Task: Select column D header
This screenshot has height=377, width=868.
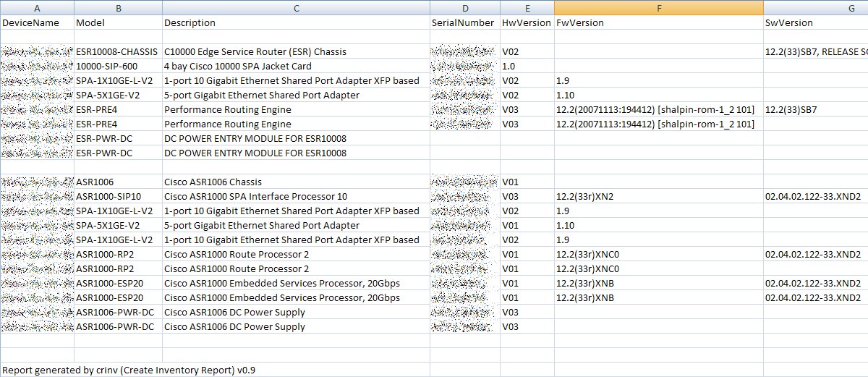Action: point(465,7)
